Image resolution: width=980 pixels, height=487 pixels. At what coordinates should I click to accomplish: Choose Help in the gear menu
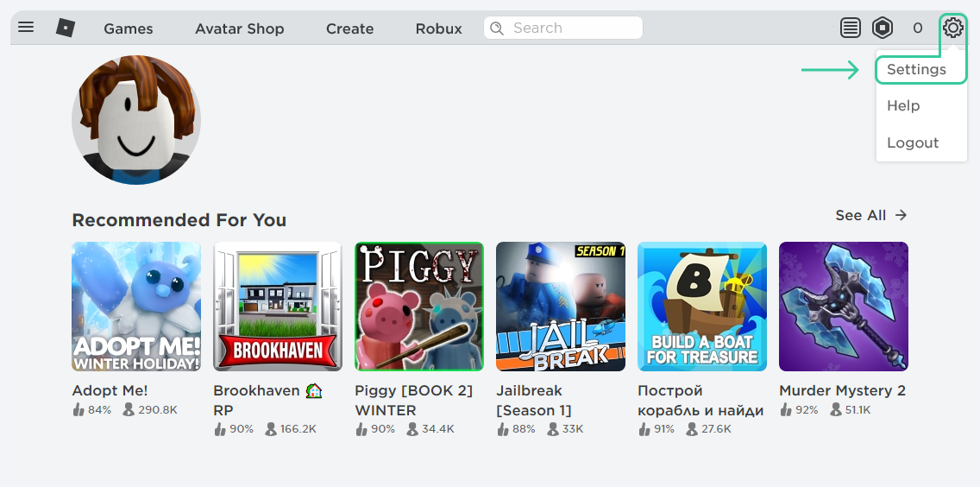[x=903, y=106]
